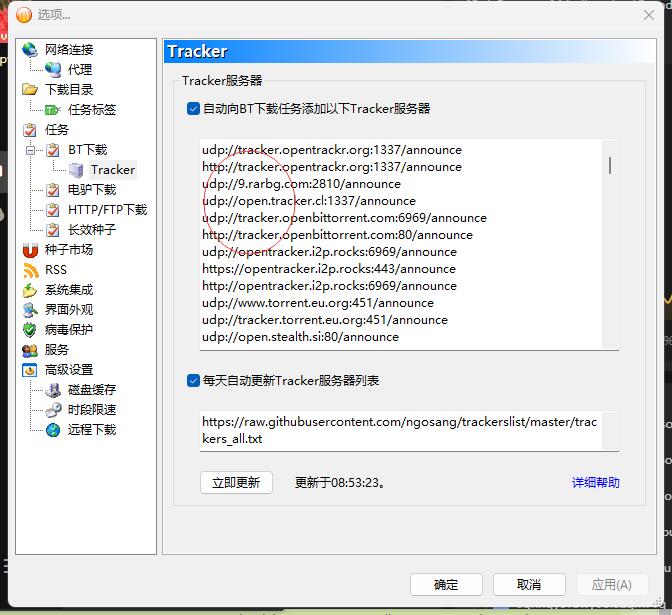
Task: Click the 确定 button
Action: tap(446, 584)
